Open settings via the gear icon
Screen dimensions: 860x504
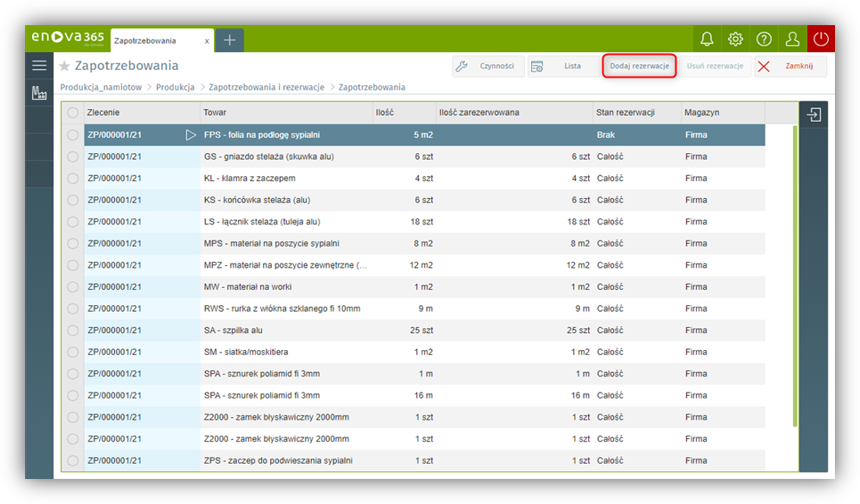point(735,39)
